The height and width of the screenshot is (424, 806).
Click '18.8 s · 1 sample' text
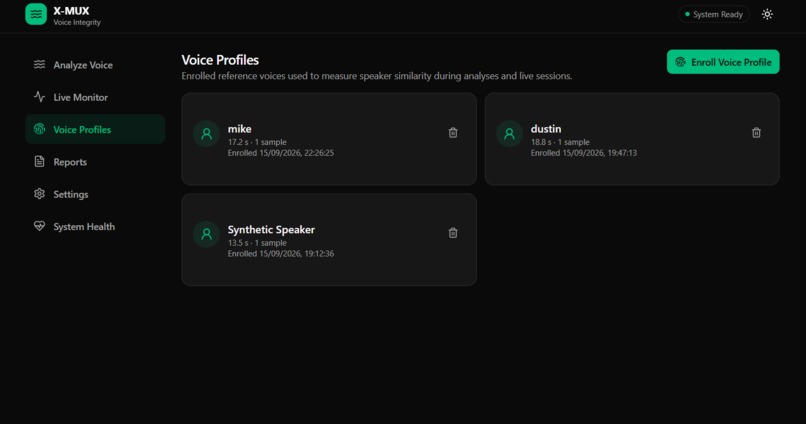pyautogui.click(x=560, y=142)
